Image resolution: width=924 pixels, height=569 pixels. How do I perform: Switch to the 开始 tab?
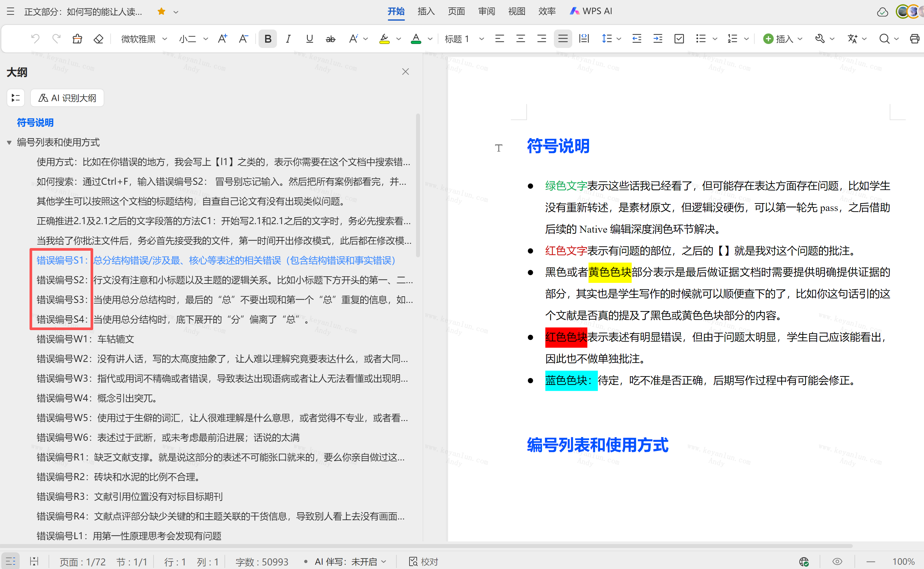[x=396, y=11]
